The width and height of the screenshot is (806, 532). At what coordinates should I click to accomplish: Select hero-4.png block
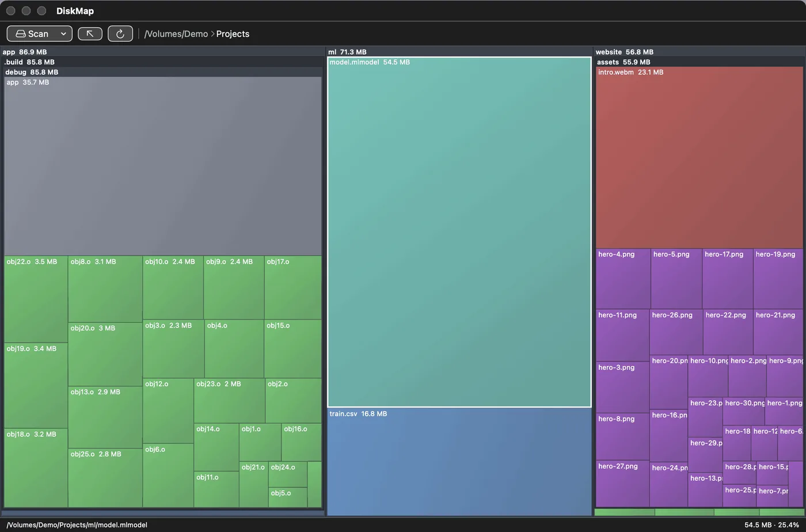click(623, 279)
